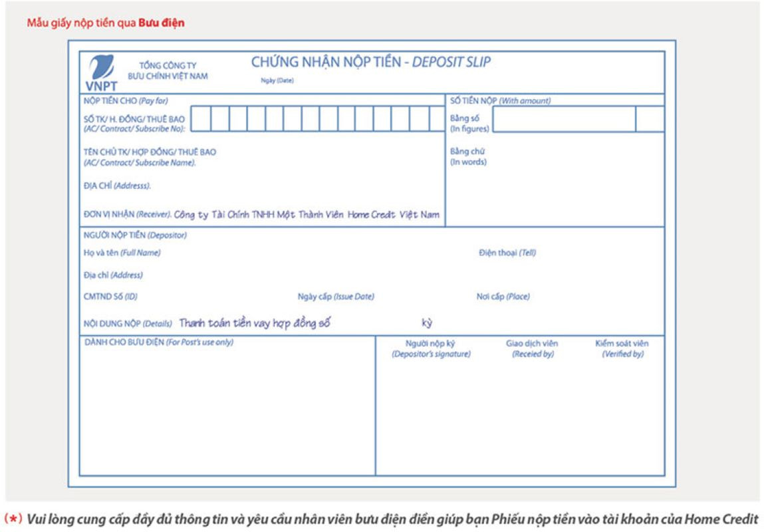Click the 'Ngày (Date)' label

pos(277,80)
